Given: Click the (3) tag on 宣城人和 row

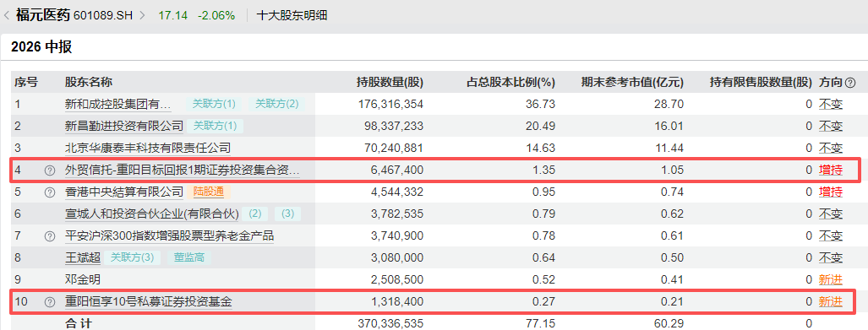Looking at the screenshot, I should coord(288,214).
